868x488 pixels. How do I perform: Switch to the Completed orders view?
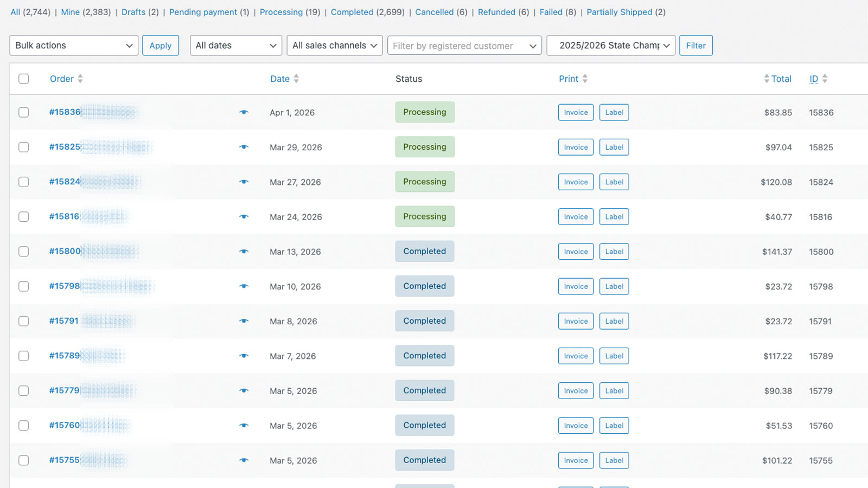click(x=352, y=12)
